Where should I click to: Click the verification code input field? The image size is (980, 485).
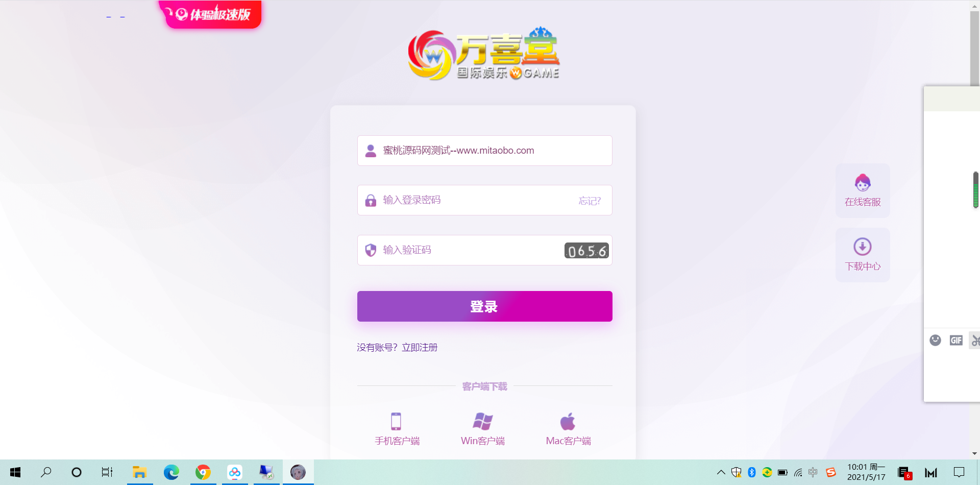(x=470, y=250)
